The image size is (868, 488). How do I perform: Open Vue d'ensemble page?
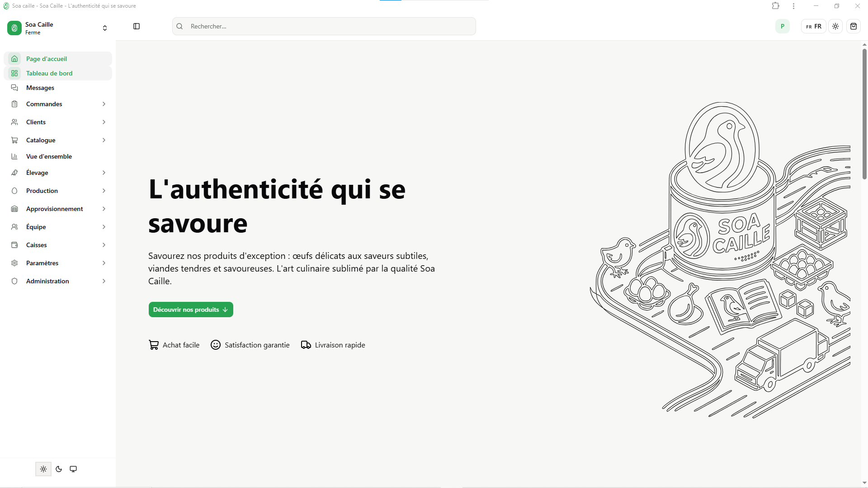coord(58,156)
